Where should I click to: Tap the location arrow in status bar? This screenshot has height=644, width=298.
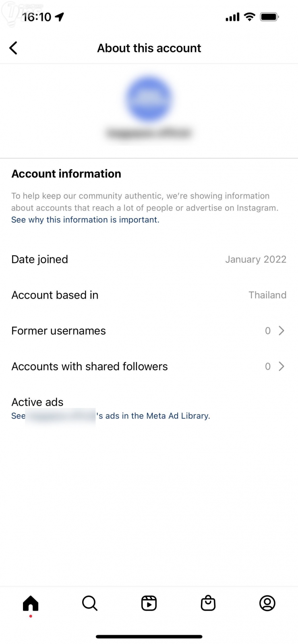[60, 17]
